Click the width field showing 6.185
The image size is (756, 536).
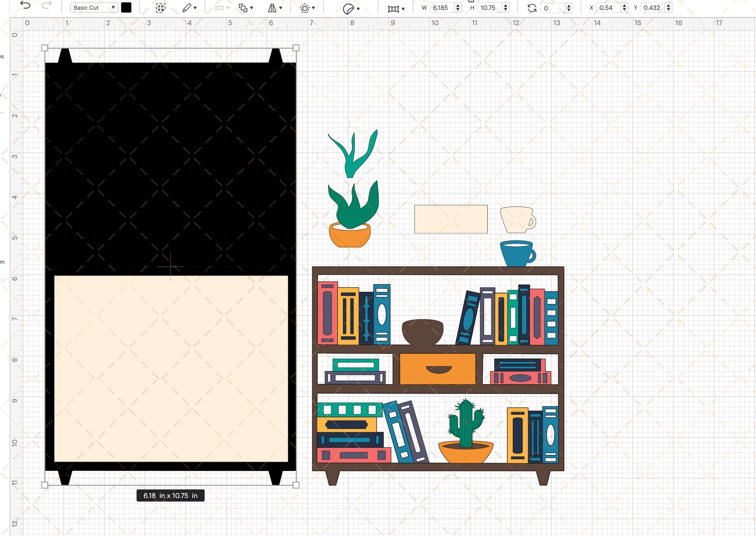[442, 8]
